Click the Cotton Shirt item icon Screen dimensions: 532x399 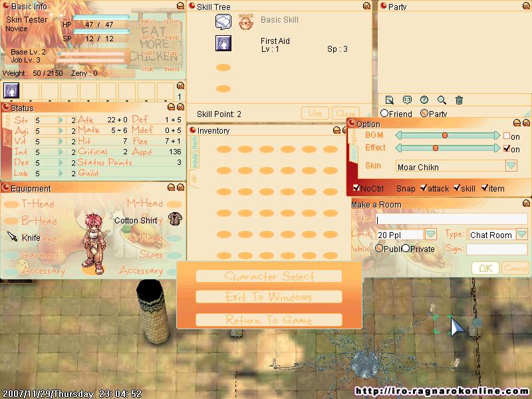(x=175, y=219)
